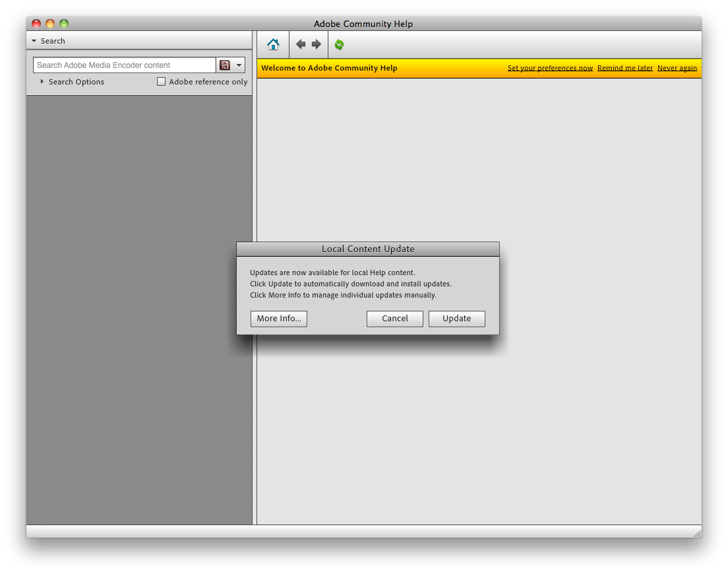Screen dimensions: 728x574
Task: Dismiss welcome with Never again link
Action: point(677,68)
